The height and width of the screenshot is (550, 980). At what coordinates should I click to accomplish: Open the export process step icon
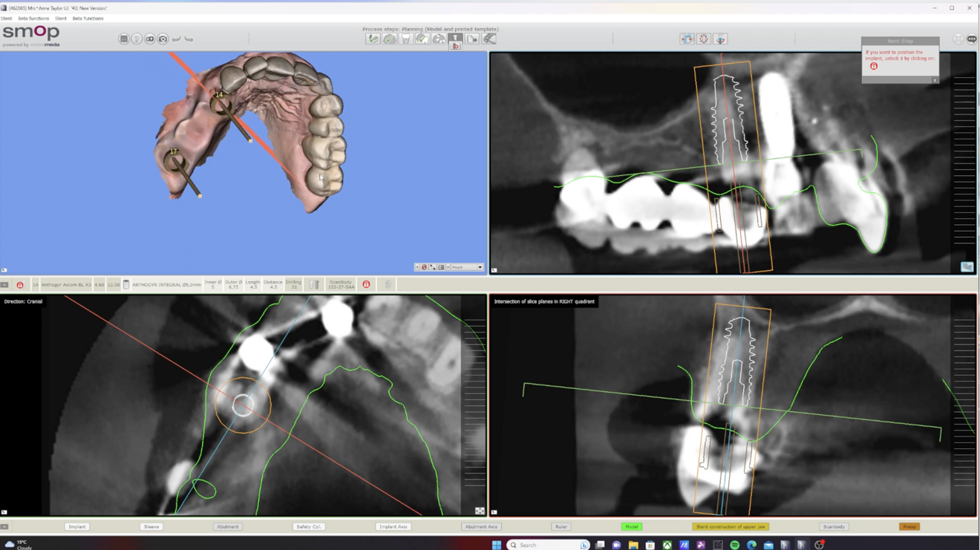[472, 39]
